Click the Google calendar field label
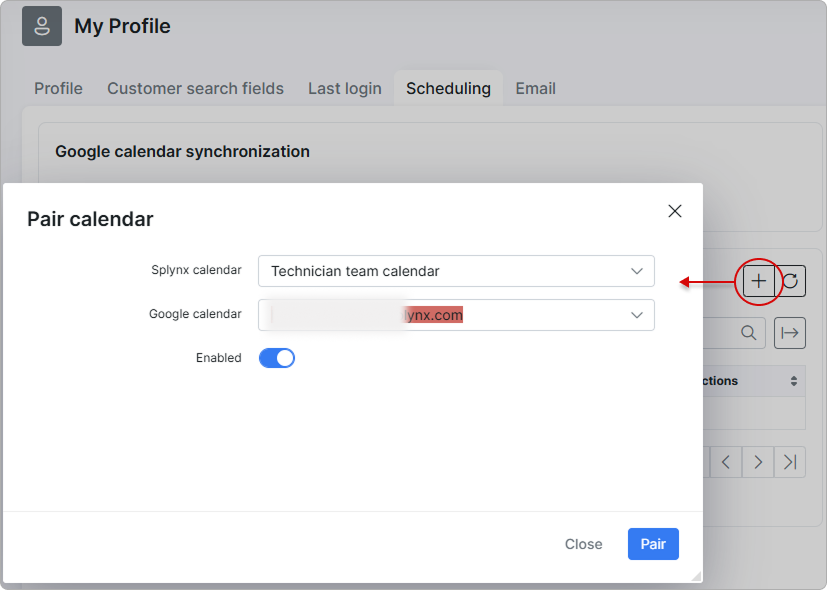 pyautogui.click(x=195, y=314)
